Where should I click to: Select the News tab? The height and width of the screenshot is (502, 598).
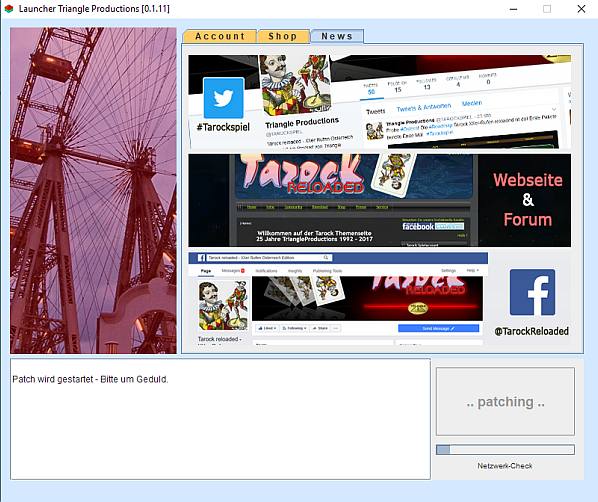[x=337, y=36]
